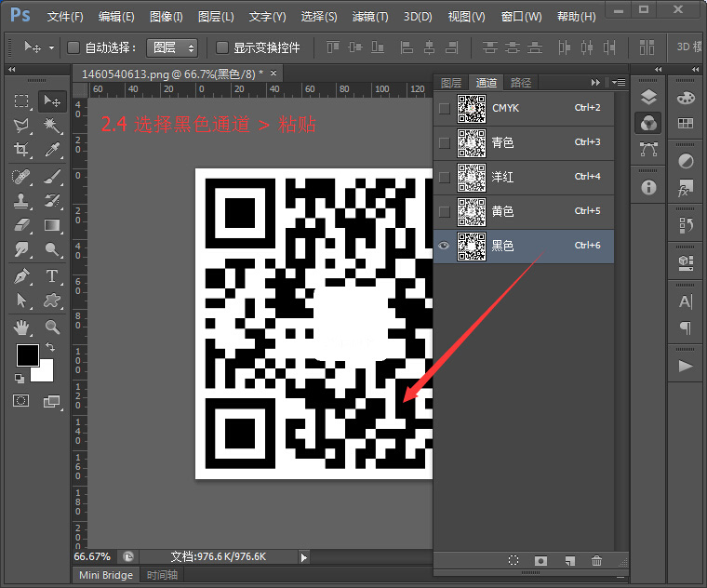This screenshot has width=707, height=588.
Task: Enable Show Transform Controls checkbox
Action: point(222,47)
